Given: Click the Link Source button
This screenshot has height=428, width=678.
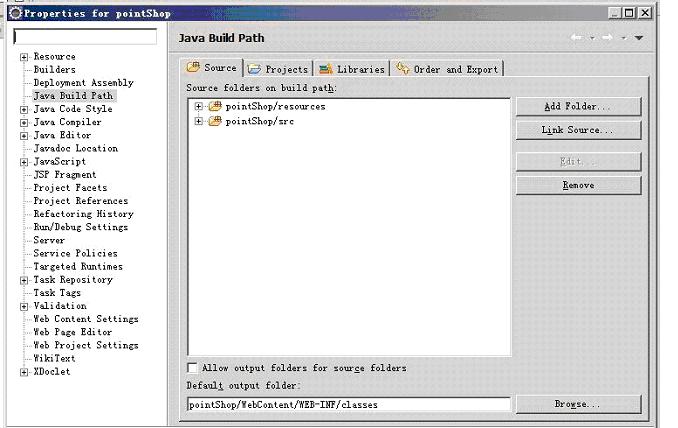Looking at the screenshot, I should pos(578,130).
